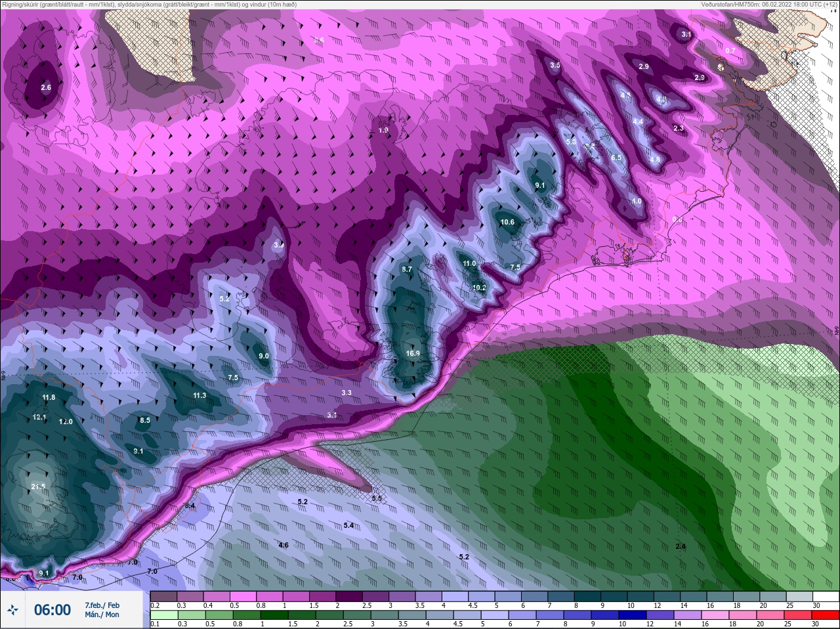Click the 2.3 precipitation value
This screenshot has height=629, width=840.
point(679,128)
